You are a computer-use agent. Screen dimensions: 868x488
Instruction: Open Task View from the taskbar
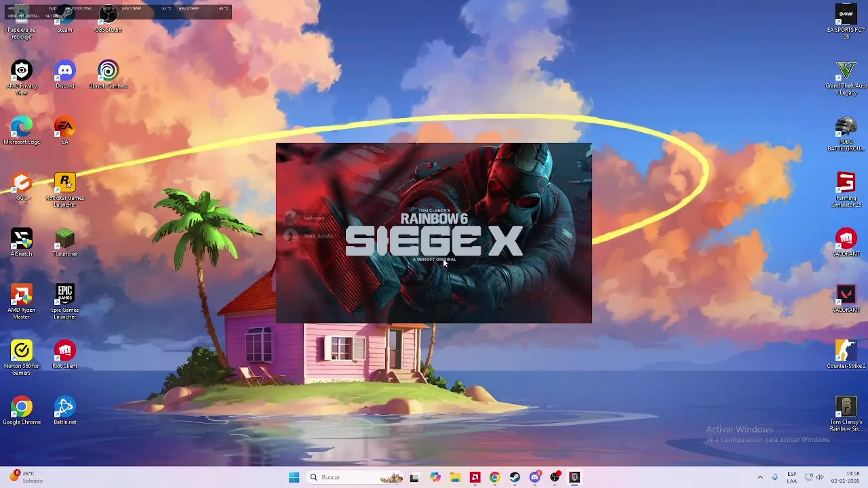414,477
